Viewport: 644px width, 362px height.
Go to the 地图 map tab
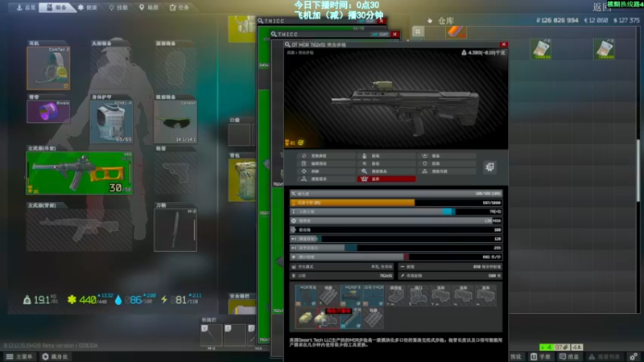(x=149, y=7)
